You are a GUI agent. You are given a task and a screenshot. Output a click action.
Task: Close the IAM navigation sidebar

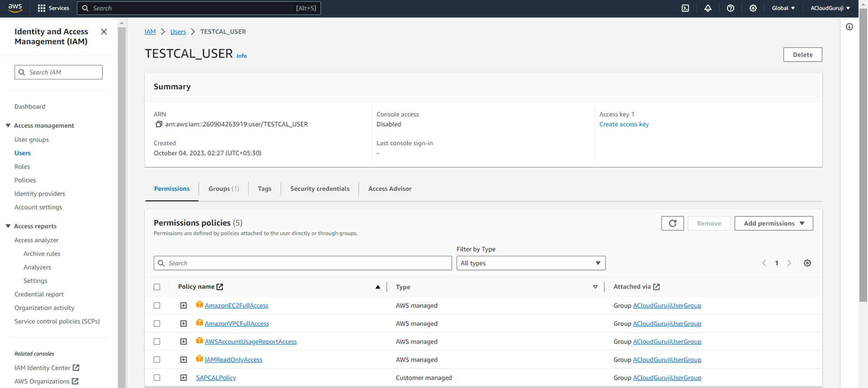pyautogui.click(x=104, y=32)
